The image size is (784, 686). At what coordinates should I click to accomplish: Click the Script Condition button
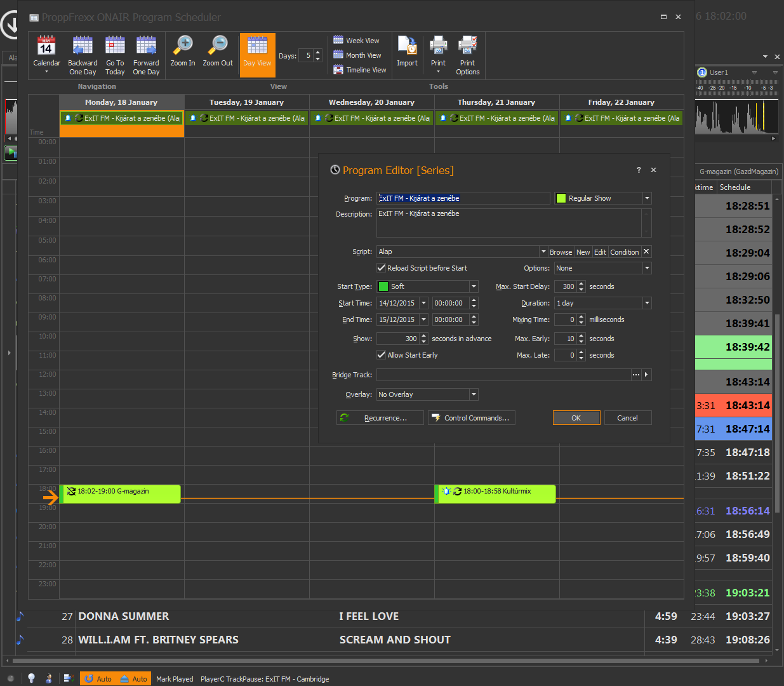pos(624,252)
